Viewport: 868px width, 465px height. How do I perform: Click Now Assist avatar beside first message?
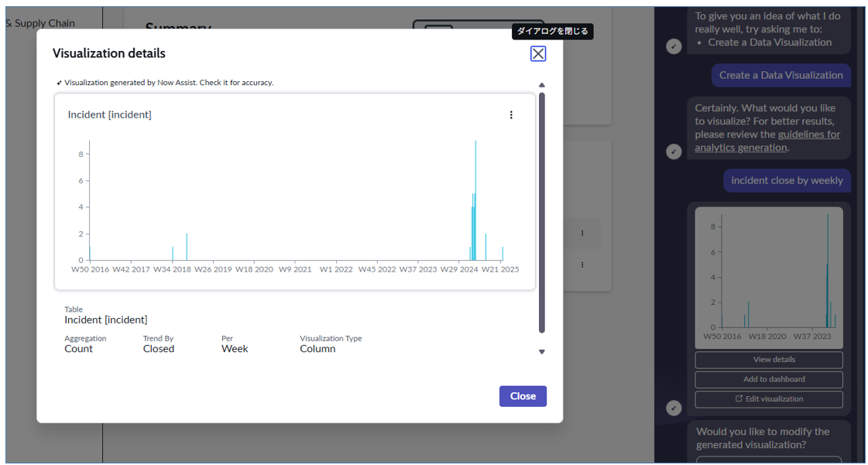click(674, 46)
